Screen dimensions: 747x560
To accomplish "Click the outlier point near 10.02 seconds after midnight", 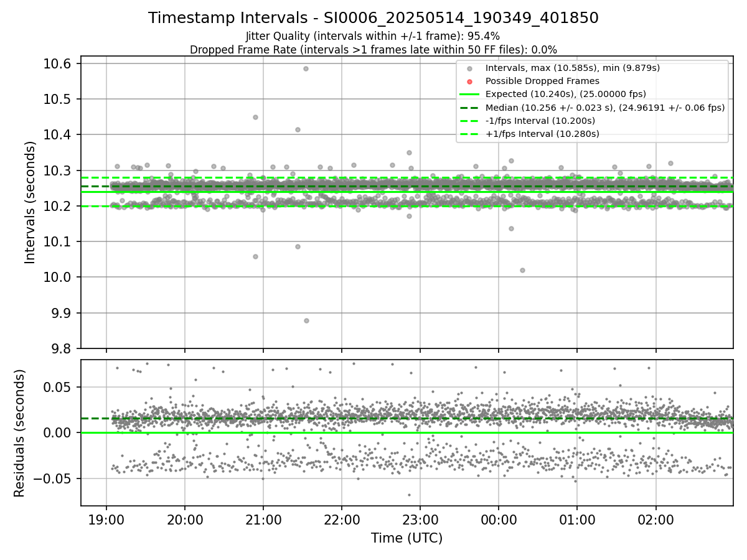I will click(x=522, y=270).
